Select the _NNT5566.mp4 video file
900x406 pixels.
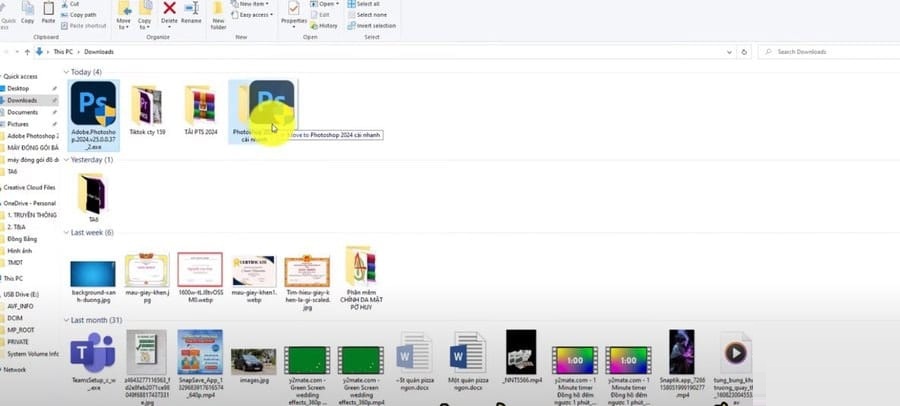(x=521, y=357)
